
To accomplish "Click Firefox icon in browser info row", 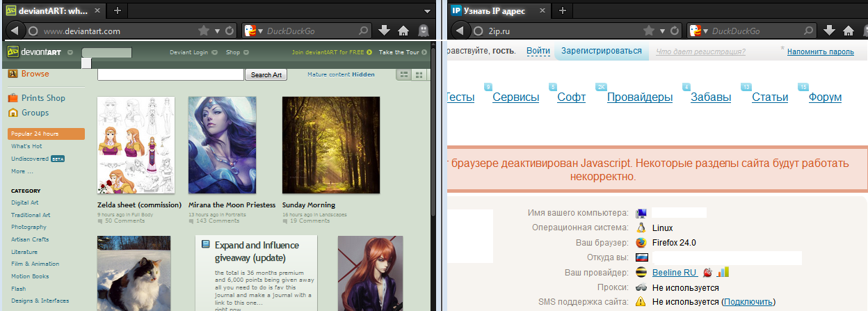I will coord(641,243).
